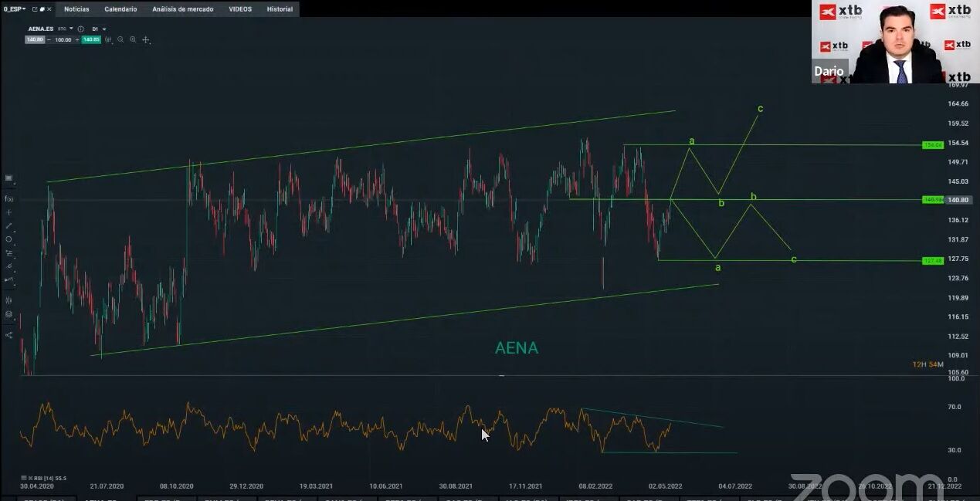Open the D1 timeframe dropdown
The width and height of the screenshot is (980, 501).
[104, 29]
